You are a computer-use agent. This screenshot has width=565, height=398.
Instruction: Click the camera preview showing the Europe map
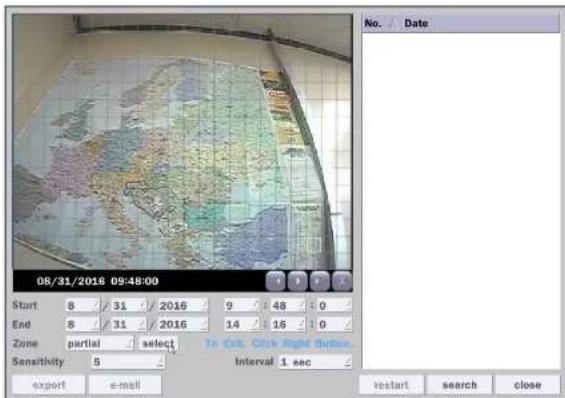(182, 142)
